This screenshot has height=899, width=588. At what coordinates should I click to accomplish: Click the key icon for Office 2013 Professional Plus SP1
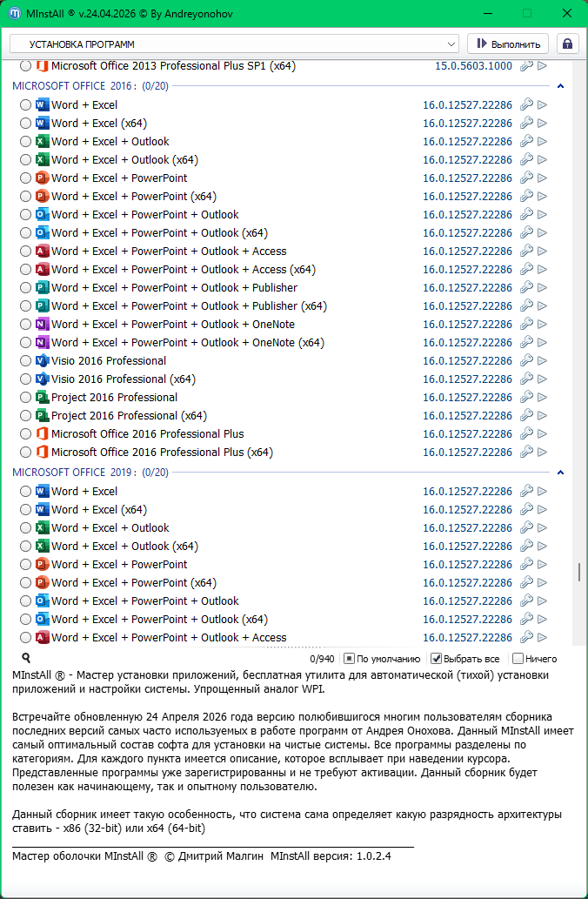[x=526, y=66]
